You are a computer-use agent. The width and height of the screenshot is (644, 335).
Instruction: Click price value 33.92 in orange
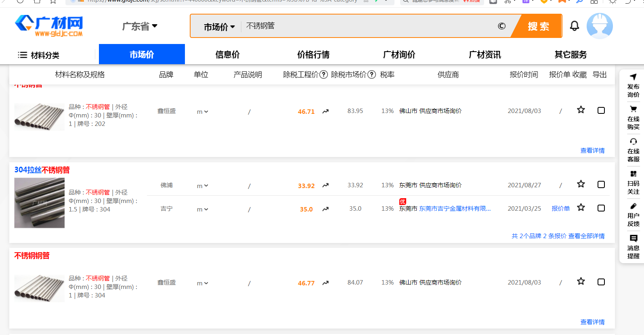coord(306,186)
